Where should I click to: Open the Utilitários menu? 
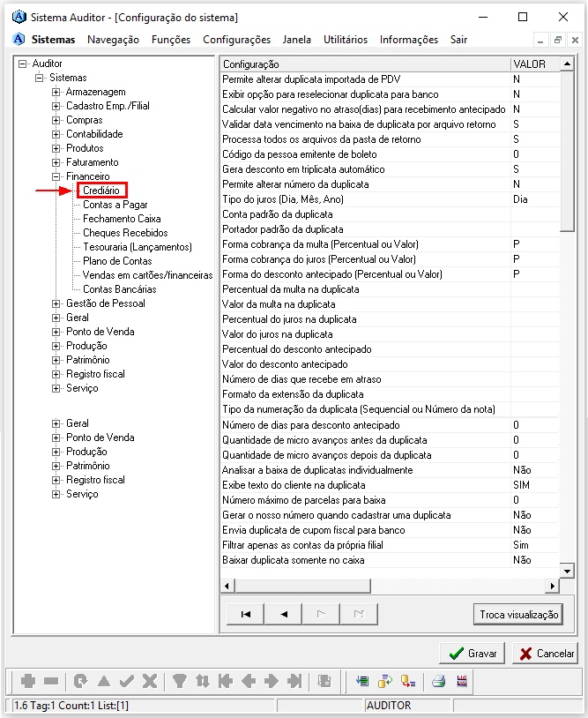346,40
